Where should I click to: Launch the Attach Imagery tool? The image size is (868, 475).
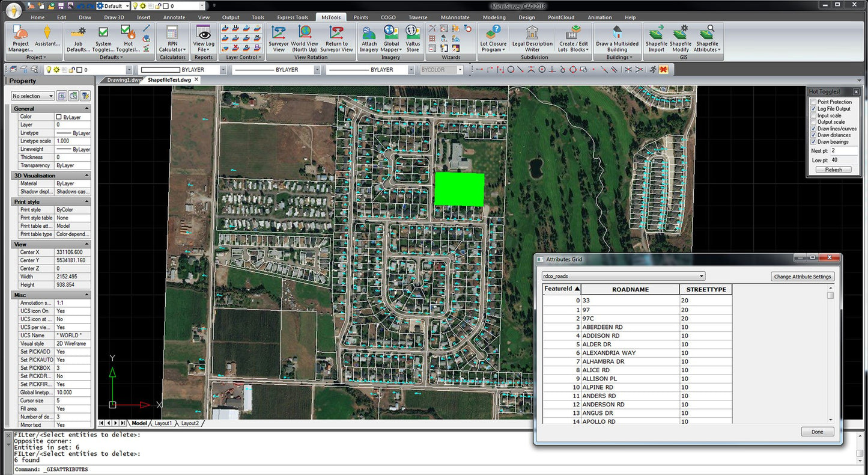pyautogui.click(x=368, y=38)
